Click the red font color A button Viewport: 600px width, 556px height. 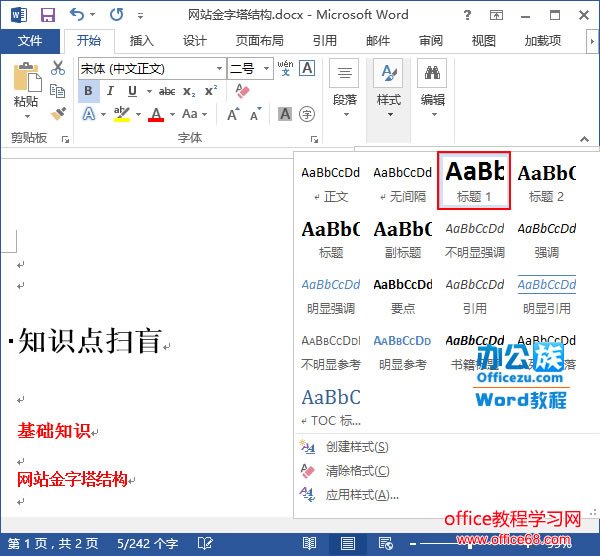pos(156,114)
